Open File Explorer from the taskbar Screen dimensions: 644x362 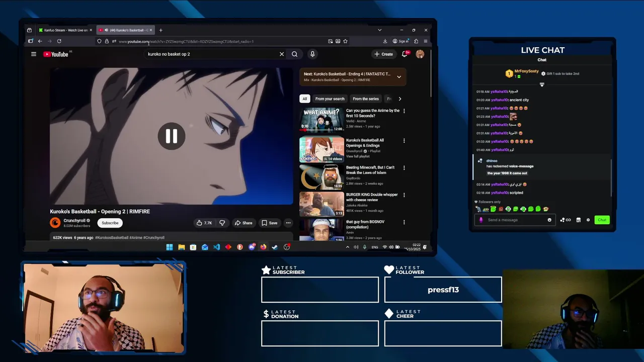(181, 247)
